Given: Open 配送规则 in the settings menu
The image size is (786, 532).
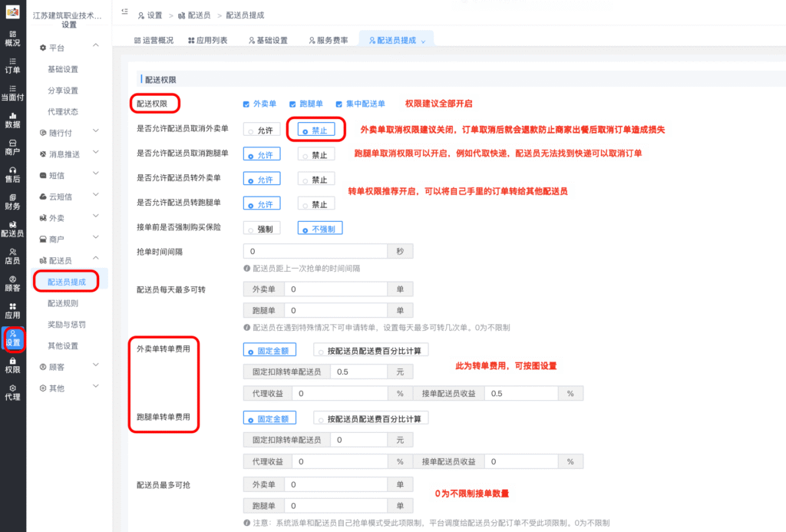Looking at the screenshot, I should (64, 302).
